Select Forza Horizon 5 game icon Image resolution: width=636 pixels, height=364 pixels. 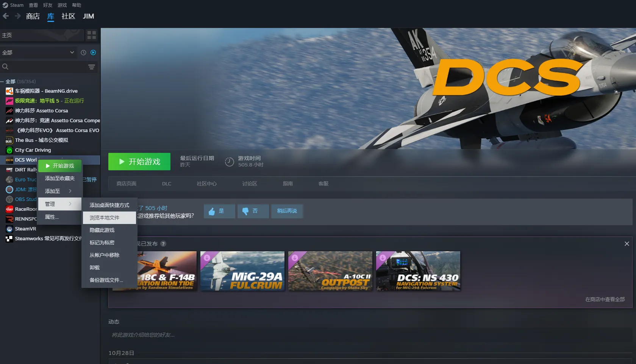click(9, 101)
